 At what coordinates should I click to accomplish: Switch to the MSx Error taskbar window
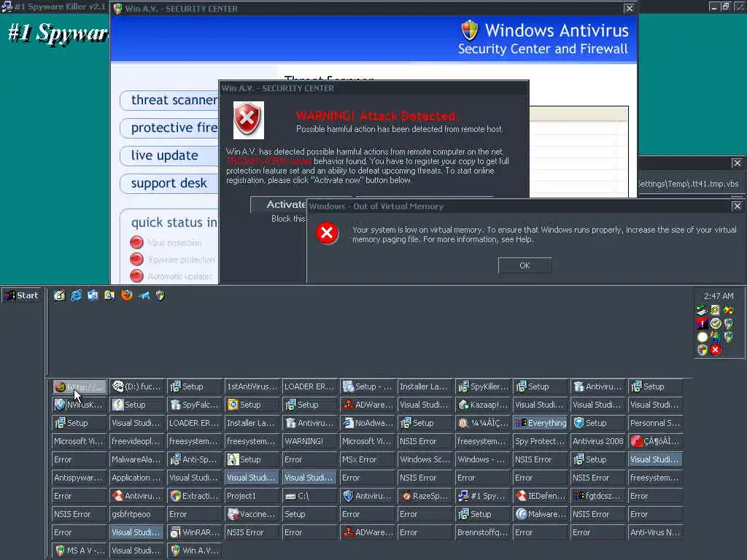[368, 459]
